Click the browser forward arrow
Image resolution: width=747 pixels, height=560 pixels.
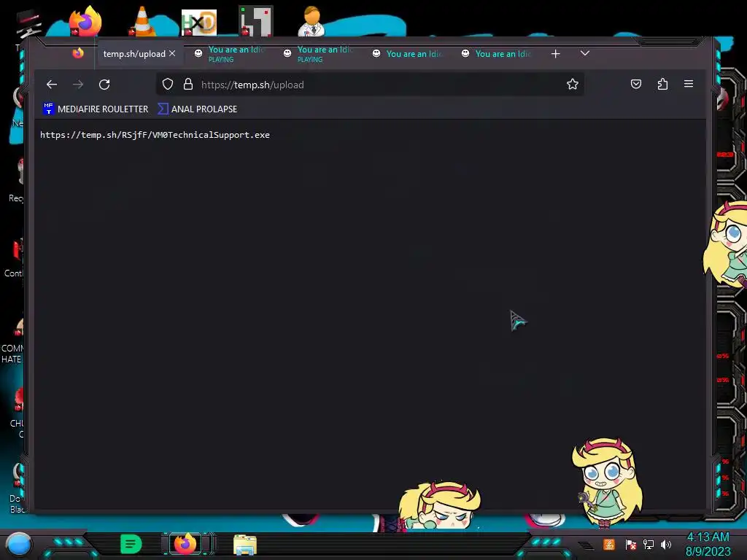pos(77,85)
